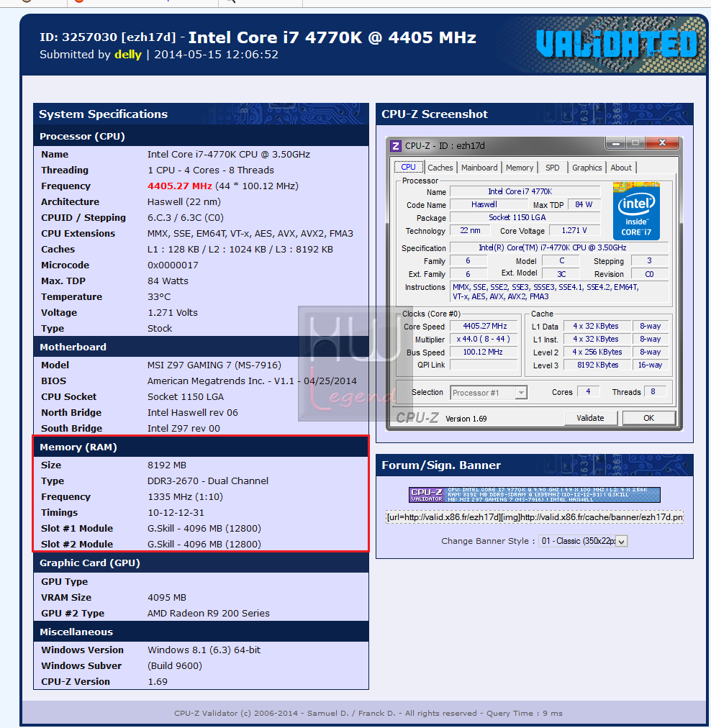Click "Windows 8.1 (6.3) 64-bit" value

[x=204, y=650]
